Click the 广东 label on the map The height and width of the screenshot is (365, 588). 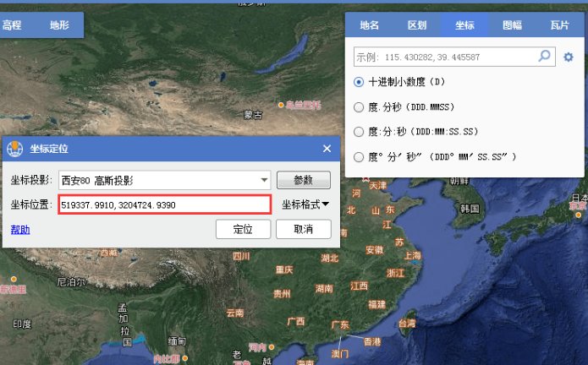click(x=340, y=324)
